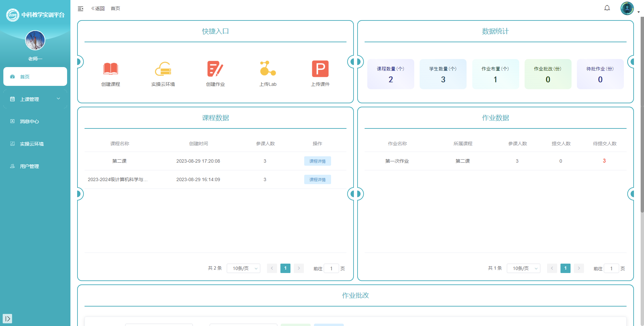Click previous page arrow in 课程数据

272,268
